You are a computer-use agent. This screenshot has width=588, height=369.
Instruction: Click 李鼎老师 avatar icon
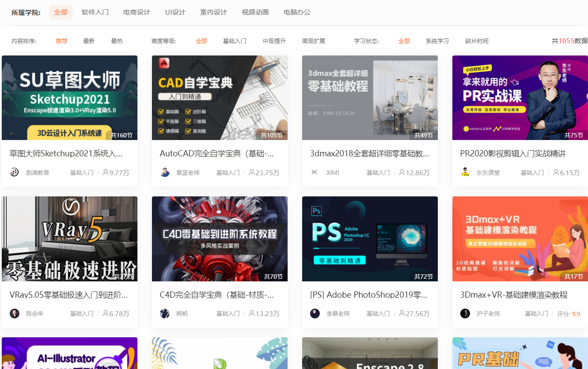315,314
